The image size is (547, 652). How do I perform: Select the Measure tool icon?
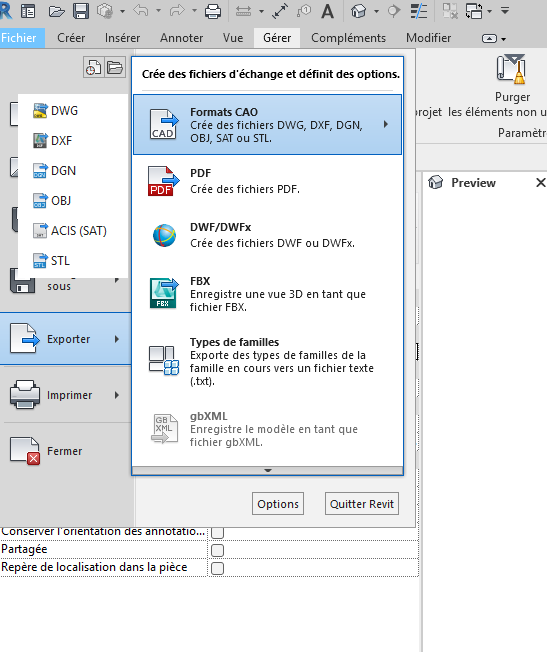coord(243,11)
